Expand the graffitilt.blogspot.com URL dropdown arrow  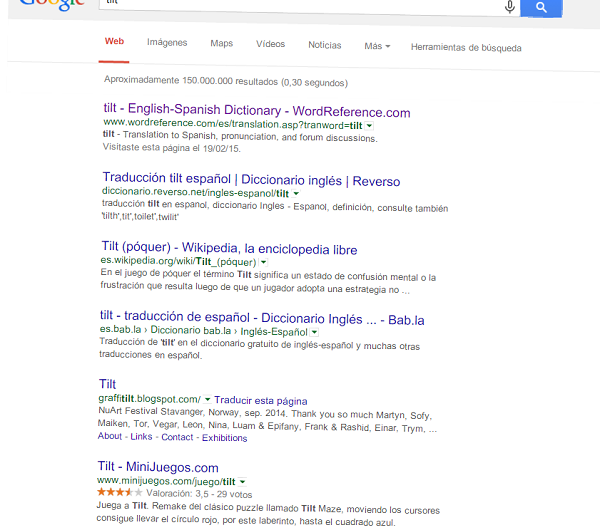coord(207,400)
